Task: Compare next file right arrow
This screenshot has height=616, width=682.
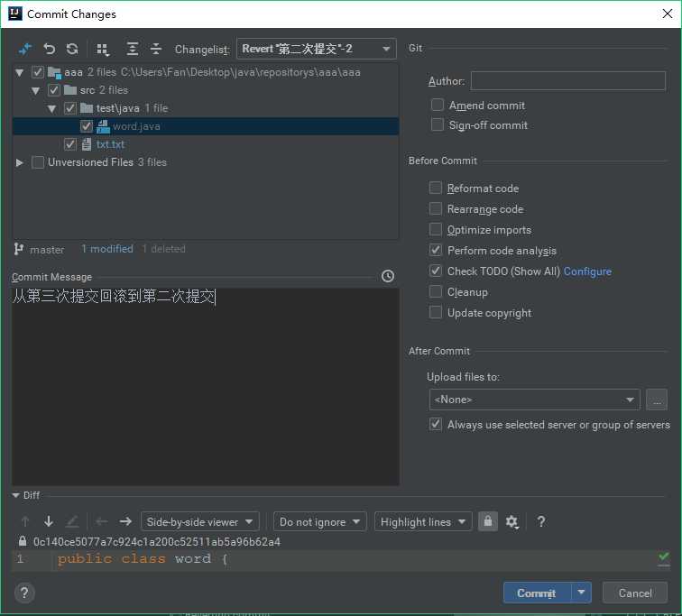Action: 125,520
